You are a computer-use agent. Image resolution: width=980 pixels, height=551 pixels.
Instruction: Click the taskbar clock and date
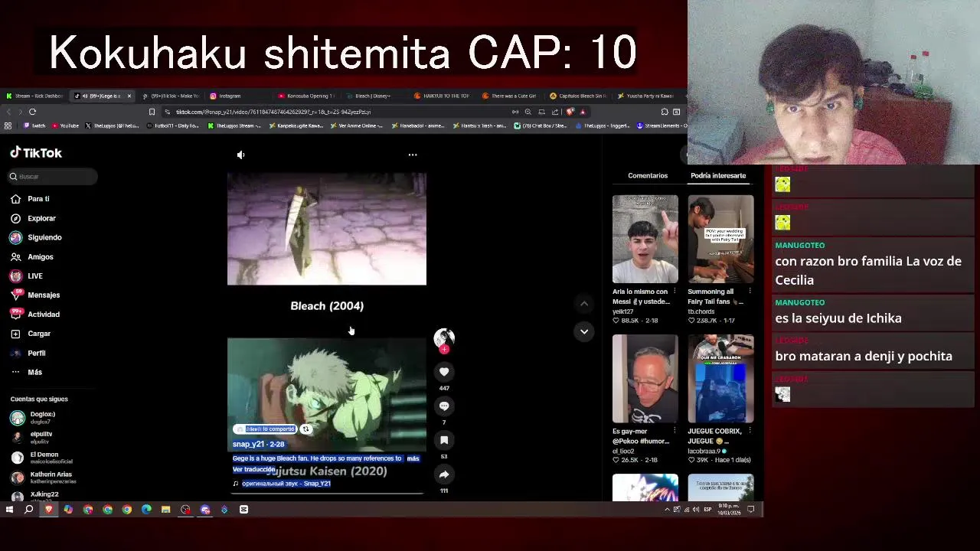(x=727, y=510)
